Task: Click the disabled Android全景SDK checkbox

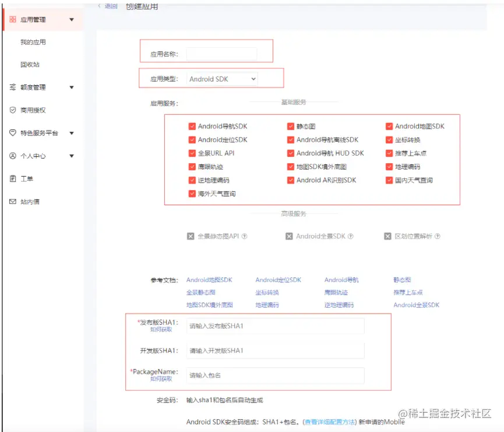Action: click(x=289, y=237)
